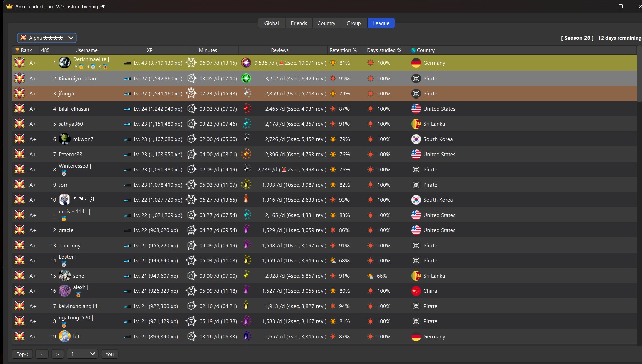Click the league badge icon for gracie
The width and height of the screenshot is (642, 364).
(19, 230)
